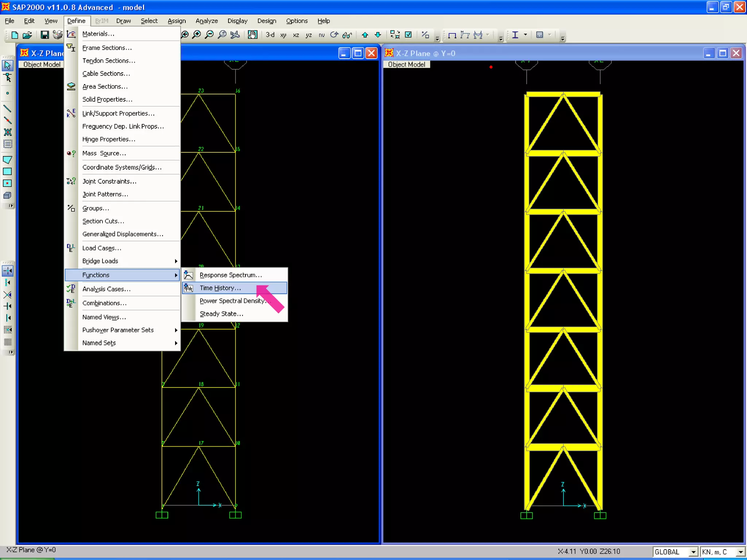Switch to 3-d view button
The image size is (747, 560).
click(x=270, y=35)
